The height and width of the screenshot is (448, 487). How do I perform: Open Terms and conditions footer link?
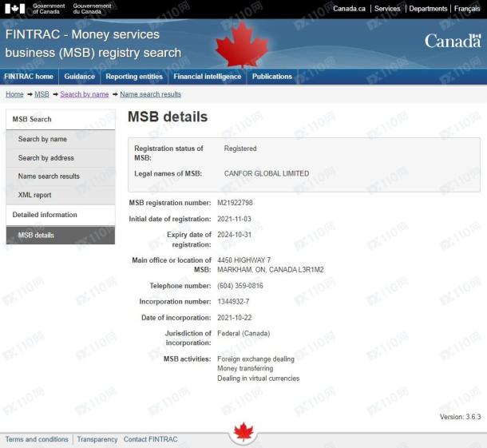(x=37, y=439)
